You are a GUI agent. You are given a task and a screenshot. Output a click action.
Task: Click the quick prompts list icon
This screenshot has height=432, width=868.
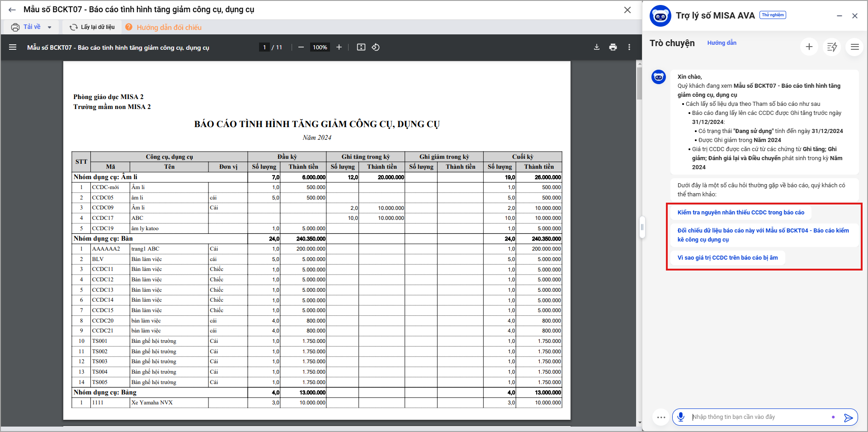point(832,47)
